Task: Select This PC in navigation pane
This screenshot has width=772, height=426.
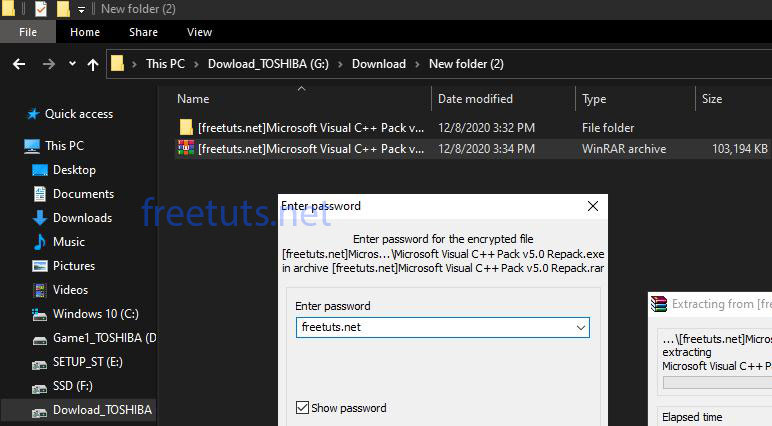Action: (64, 146)
